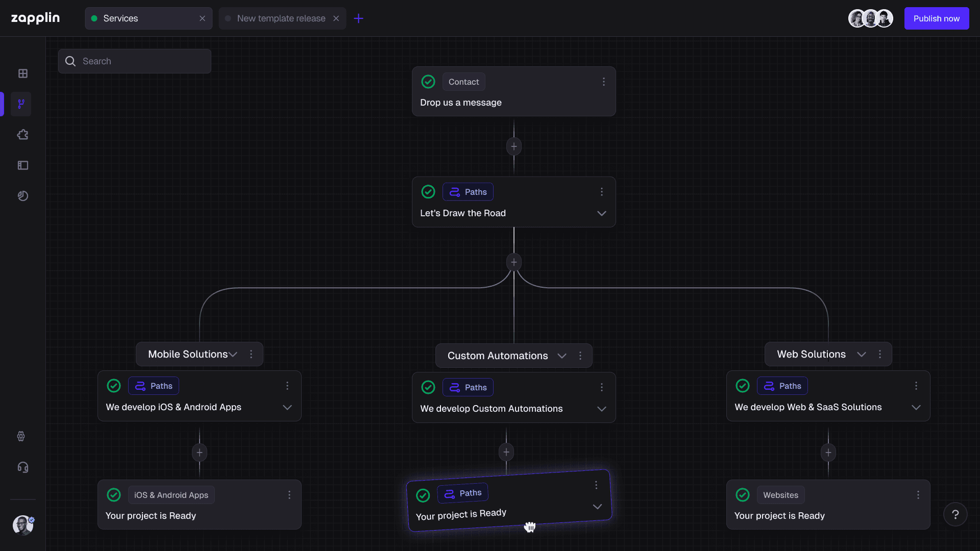Toggle the check on Websites node
Screen dimensions: 980x551
click(743, 495)
